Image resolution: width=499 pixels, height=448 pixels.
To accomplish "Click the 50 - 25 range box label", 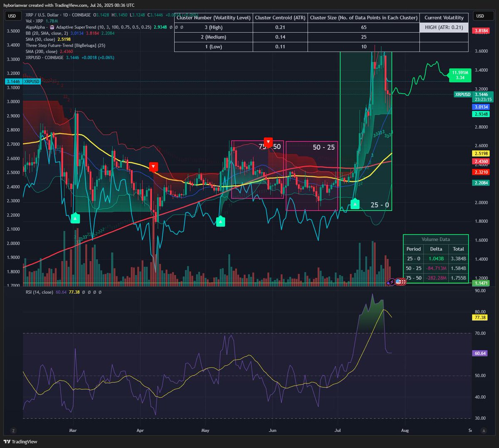I will (324, 147).
